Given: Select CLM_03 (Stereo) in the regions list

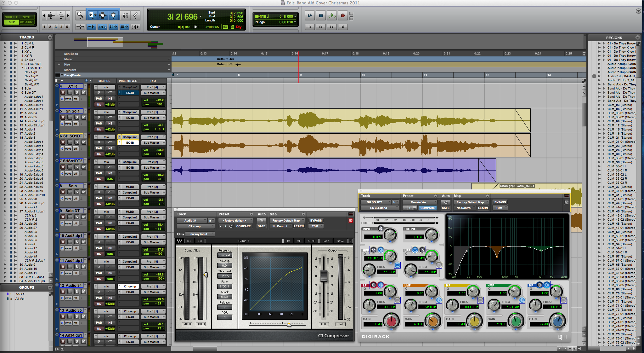Looking at the screenshot, I should 619,105.
